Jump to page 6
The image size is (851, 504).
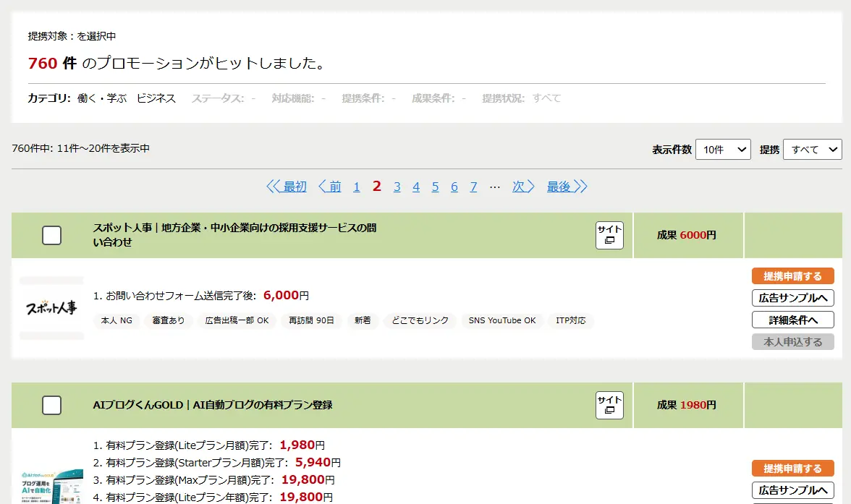[x=454, y=187]
